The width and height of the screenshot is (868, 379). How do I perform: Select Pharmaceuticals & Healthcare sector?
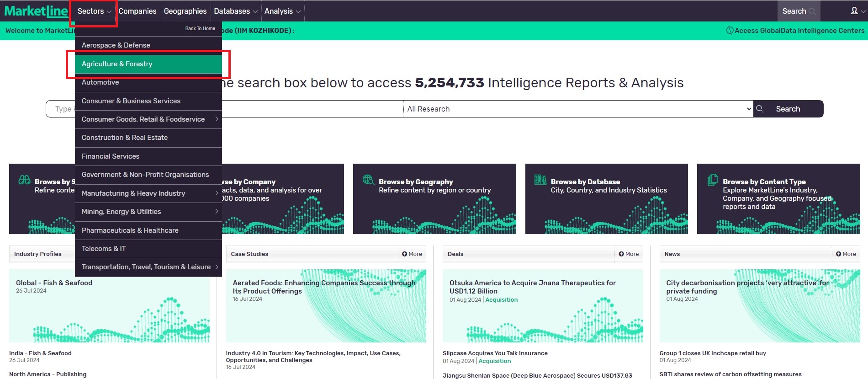coord(130,230)
